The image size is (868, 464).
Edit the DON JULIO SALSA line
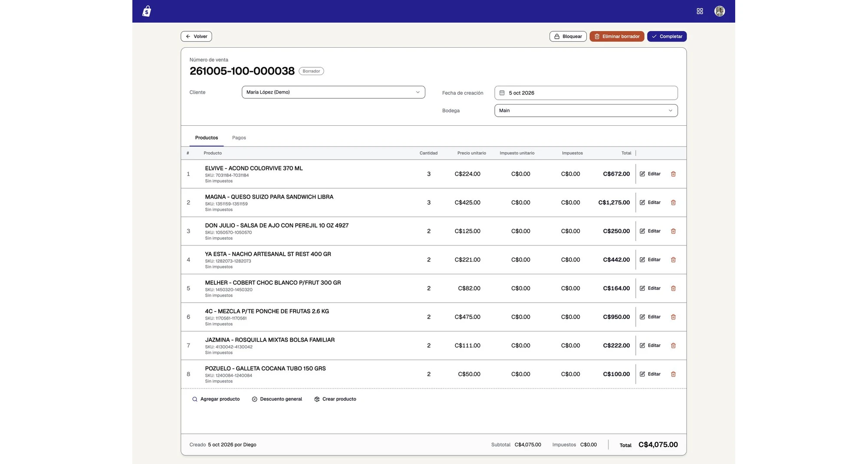pos(650,231)
